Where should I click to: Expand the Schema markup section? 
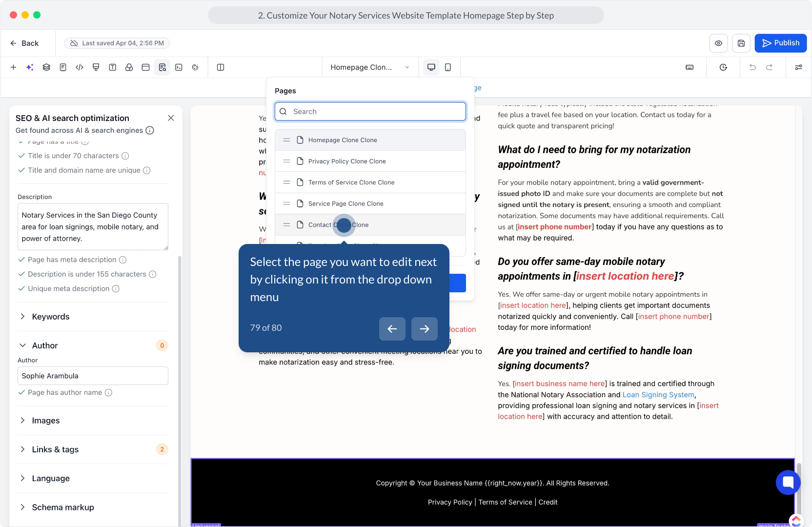tap(93, 507)
